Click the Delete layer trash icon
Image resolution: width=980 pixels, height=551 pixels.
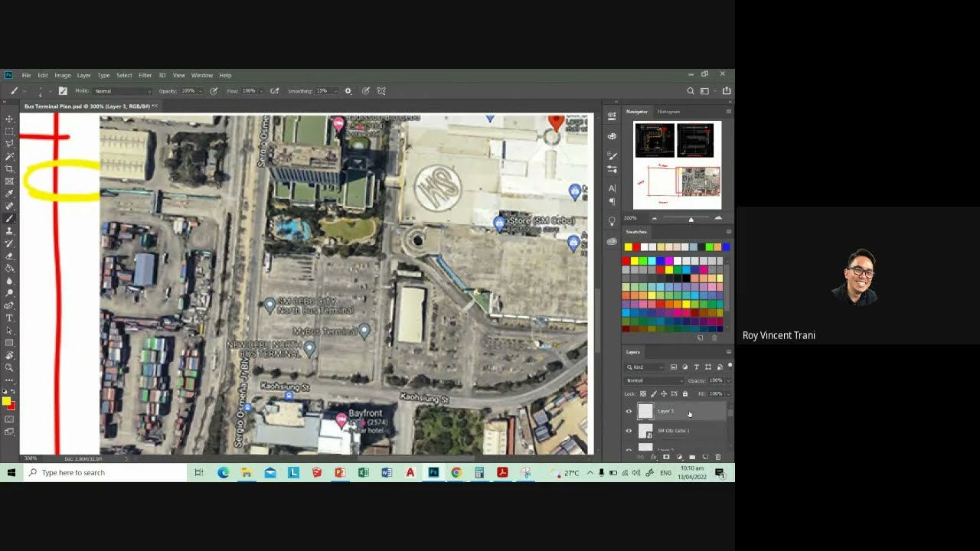717,457
